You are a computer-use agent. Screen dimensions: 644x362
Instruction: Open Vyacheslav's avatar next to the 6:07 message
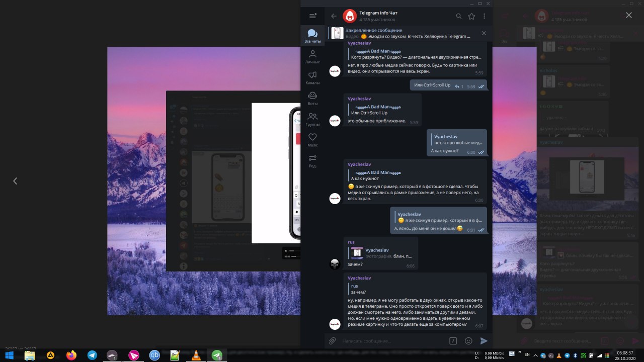[335, 324]
